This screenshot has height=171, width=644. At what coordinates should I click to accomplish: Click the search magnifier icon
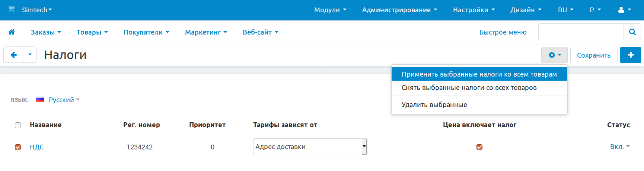pyautogui.click(x=632, y=32)
